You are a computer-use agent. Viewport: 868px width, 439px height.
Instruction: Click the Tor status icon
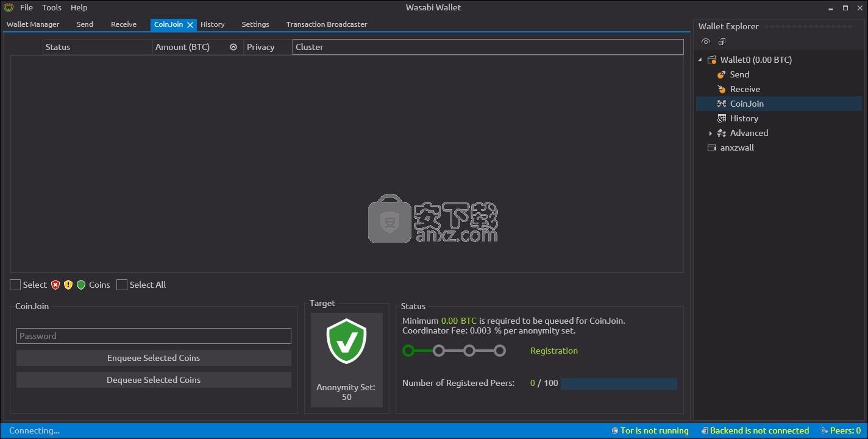(615, 431)
